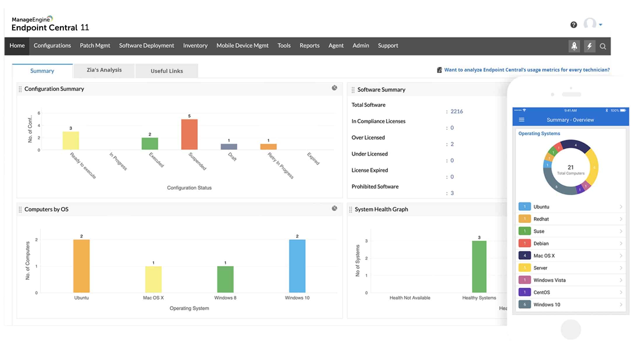Open the usage metrics analysis link
644x358 pixels.
point(527,70)
